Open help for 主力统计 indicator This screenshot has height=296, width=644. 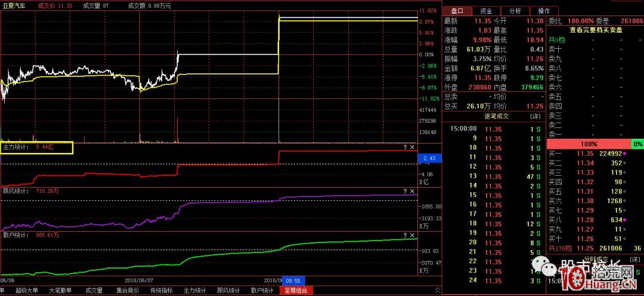(x=405, y=147)
